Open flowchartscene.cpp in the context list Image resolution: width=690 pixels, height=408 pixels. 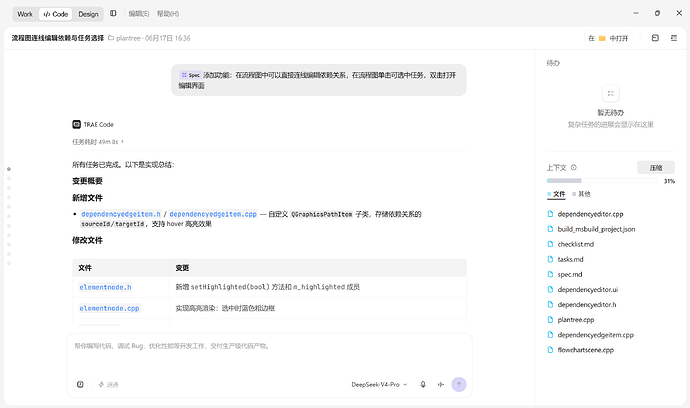[585, 350]
